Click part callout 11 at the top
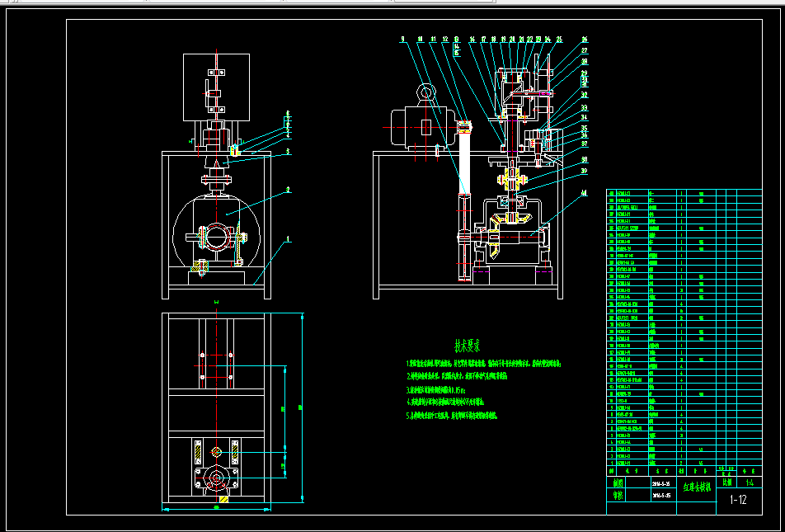 click(x=433, y=39)
